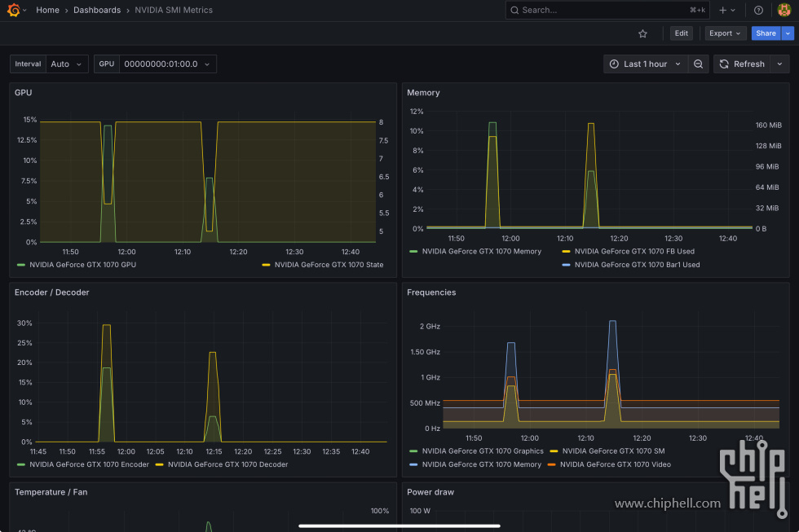Focus the Search field
The height and width of the screenshot is (532, 799).
pyautogui.click(x=607, y=10)
